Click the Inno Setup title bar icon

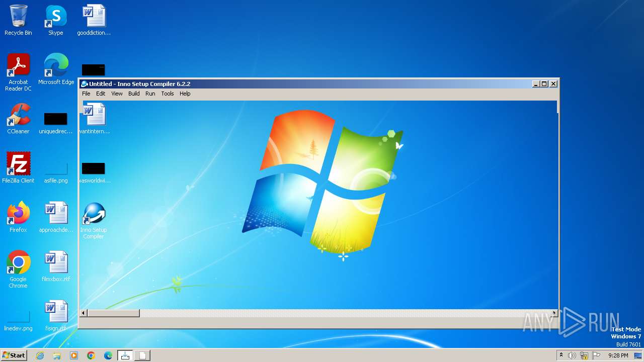[85, 84]
